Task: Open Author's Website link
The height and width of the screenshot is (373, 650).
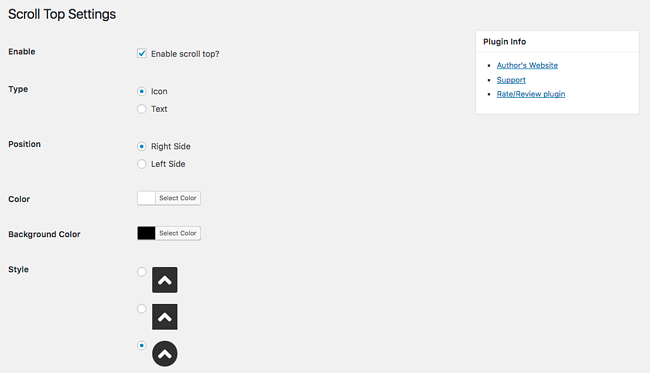Action: point(527,65)
